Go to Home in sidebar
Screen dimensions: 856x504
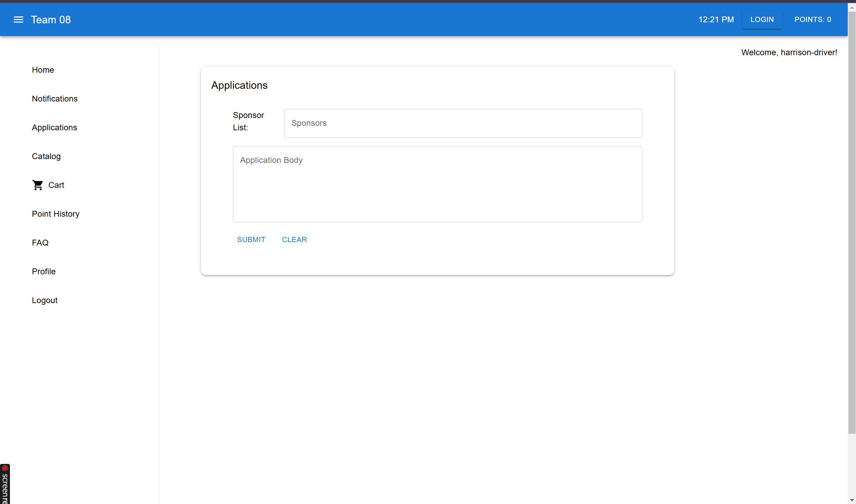43,70
